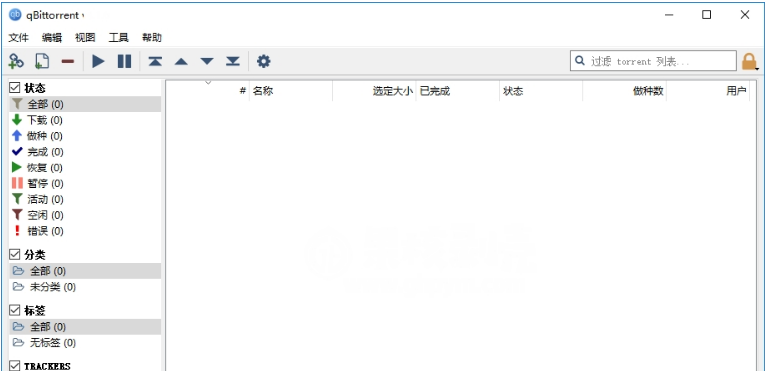
Task: Sort by the 做种数 column header
Action: pyautogui.click(x=624, y=91)
